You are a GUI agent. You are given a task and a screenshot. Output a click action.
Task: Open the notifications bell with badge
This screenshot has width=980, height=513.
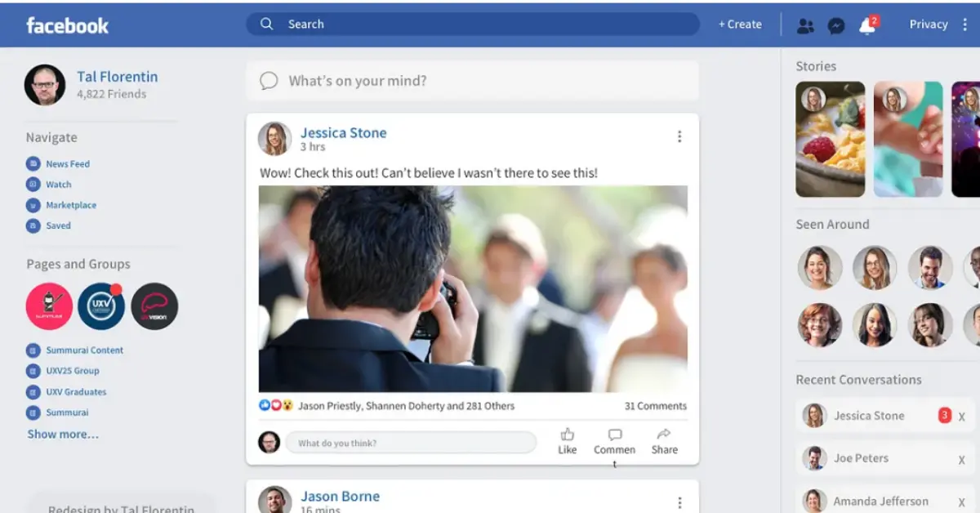(x=867, y=25)
